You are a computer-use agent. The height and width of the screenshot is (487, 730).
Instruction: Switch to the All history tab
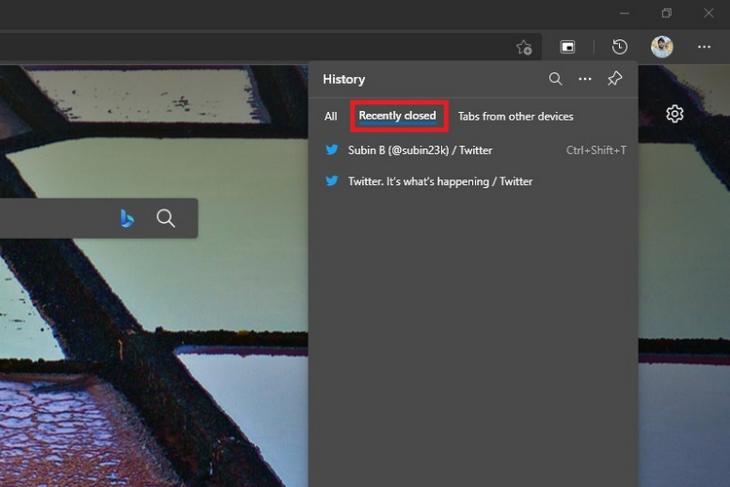(x=331, y=117)
